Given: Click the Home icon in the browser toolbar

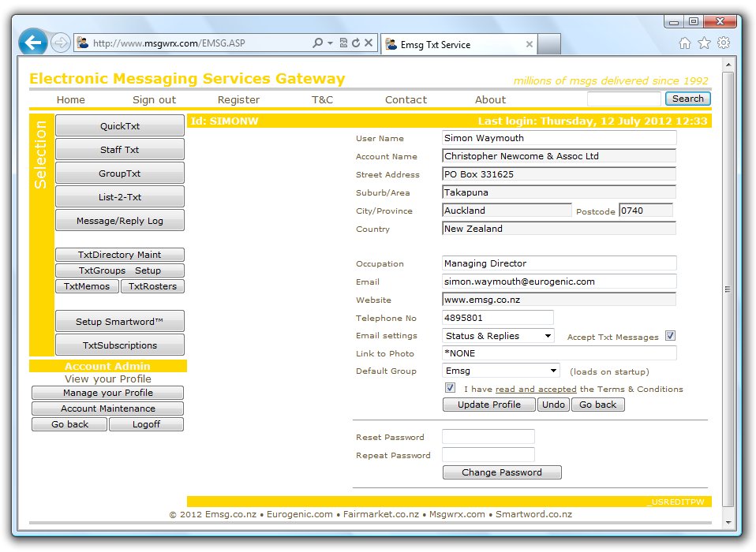Looking at the screenshot, I should pos(685,44).
